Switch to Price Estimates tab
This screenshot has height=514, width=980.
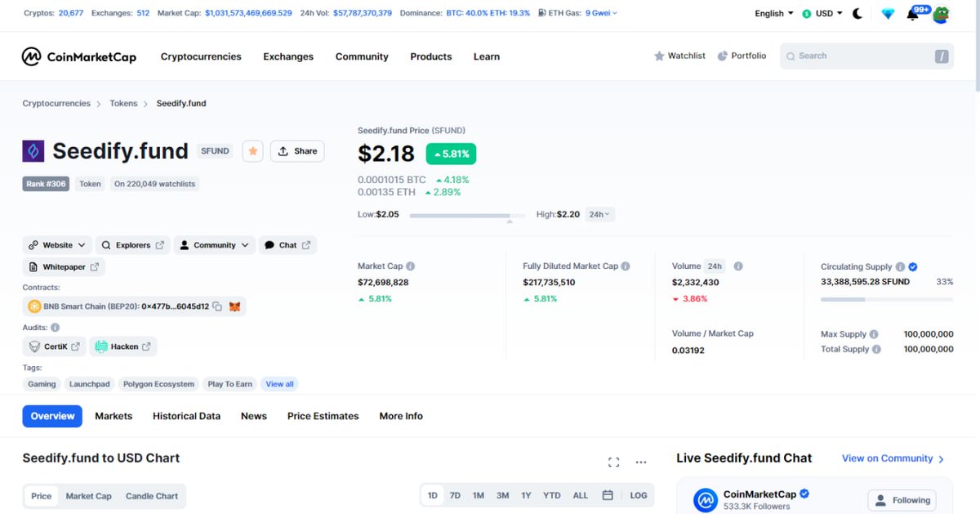tap(323, 416)
